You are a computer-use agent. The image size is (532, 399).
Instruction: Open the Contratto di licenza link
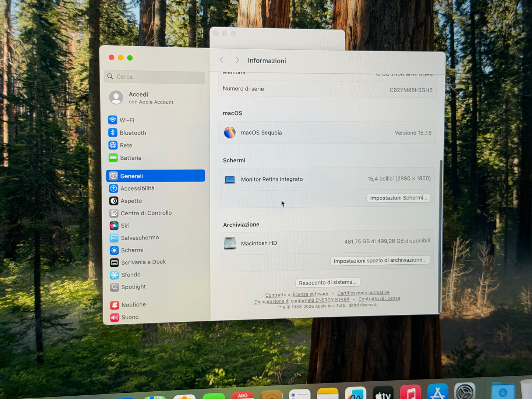click(x=379, y=299)
